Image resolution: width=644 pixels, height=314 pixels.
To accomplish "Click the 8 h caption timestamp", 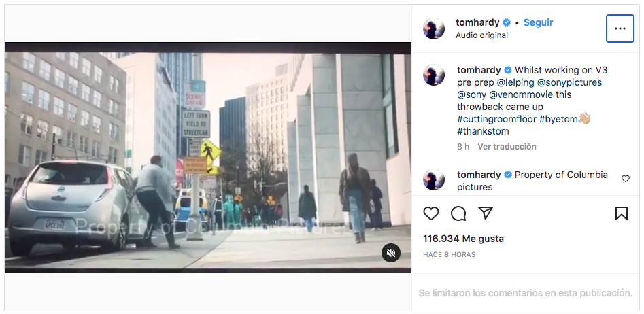I will click(463, 147).
